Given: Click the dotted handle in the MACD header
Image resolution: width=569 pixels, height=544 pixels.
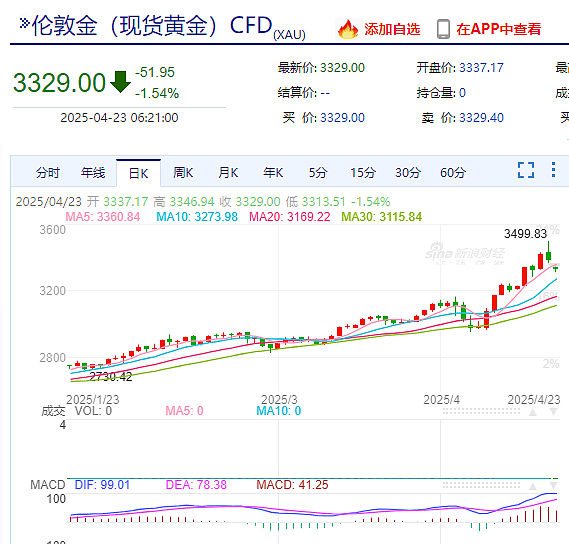Looking at the screenshot, I should 481,486.
